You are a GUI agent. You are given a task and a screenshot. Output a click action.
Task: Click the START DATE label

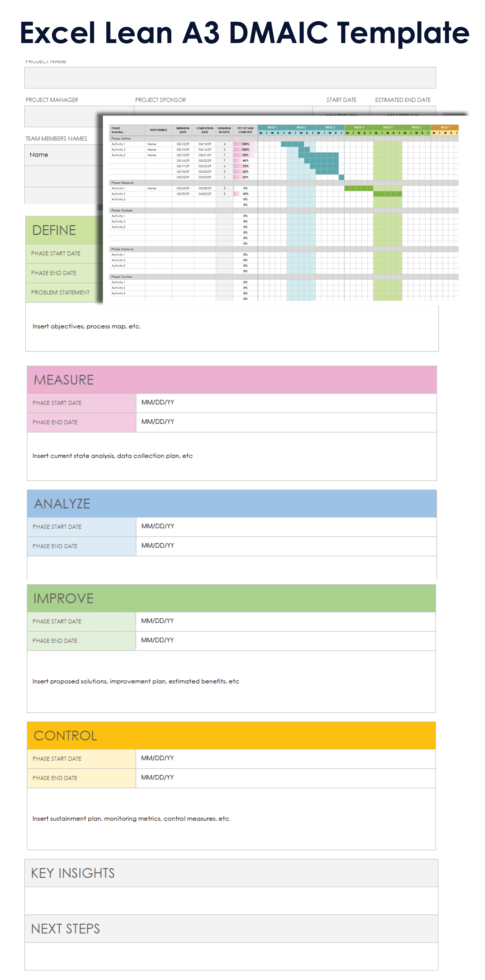(341, 100)
